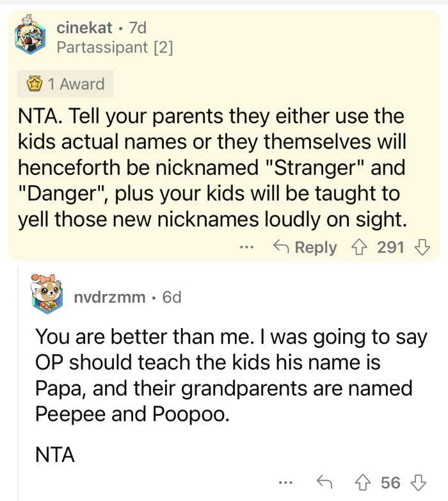Click the 291 vote score
The image size is (448, 501).
tap(390, 248)
